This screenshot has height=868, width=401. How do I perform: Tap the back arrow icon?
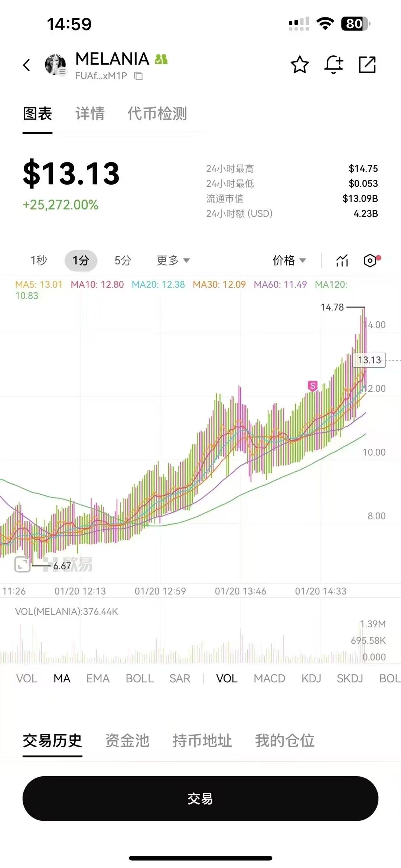(x=26, y=65)
